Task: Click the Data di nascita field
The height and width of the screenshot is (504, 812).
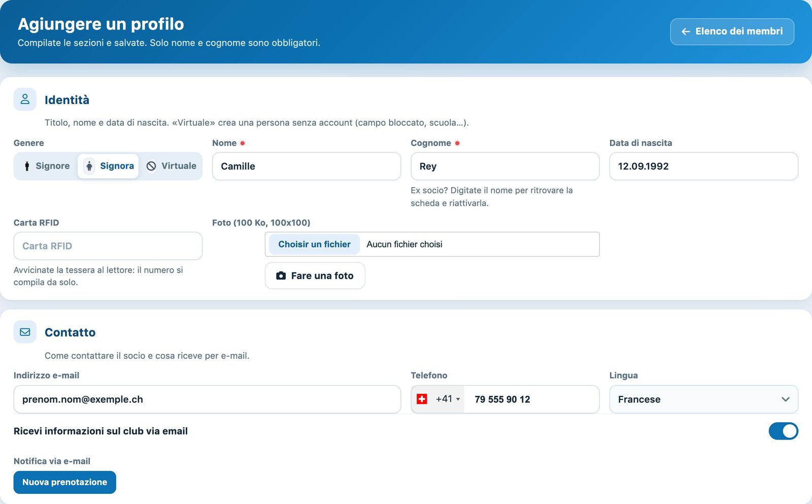Action: [x=703, y=166]
